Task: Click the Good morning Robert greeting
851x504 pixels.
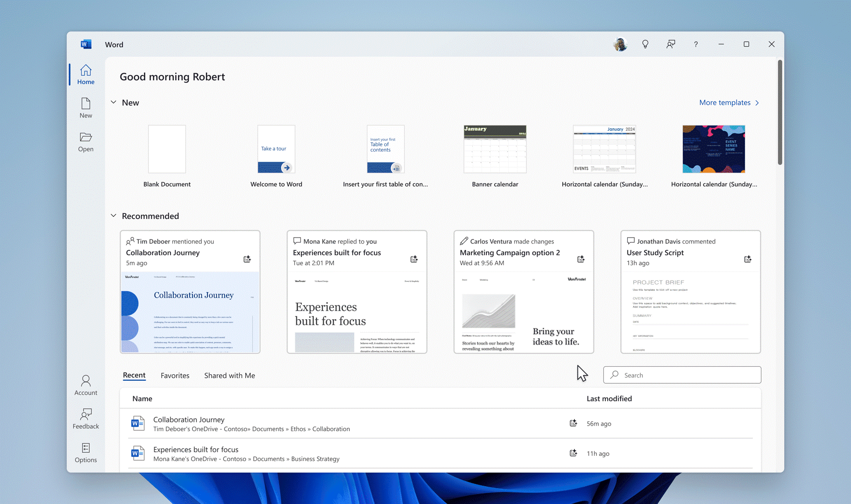Action: pyautogui.click(x=172, y=77)
